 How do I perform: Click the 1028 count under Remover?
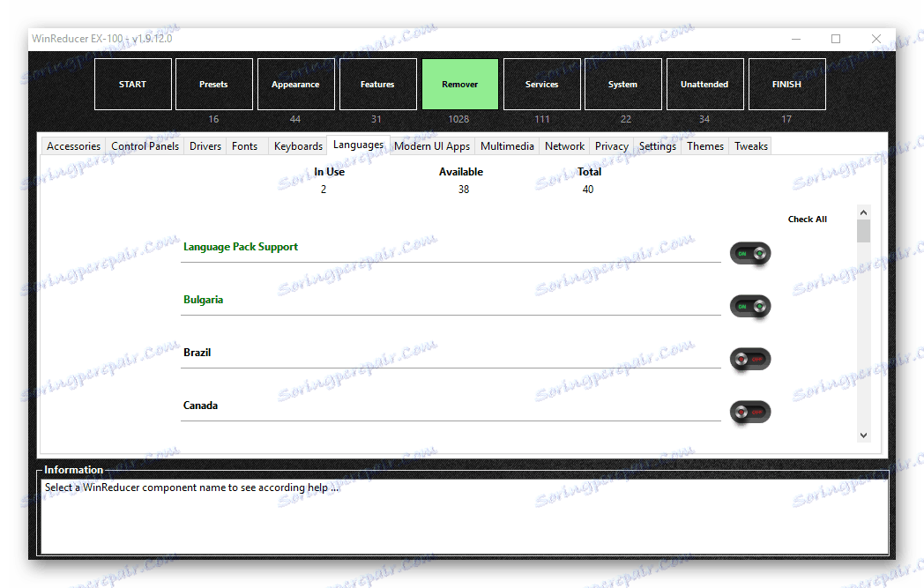[x=458, y=119]
